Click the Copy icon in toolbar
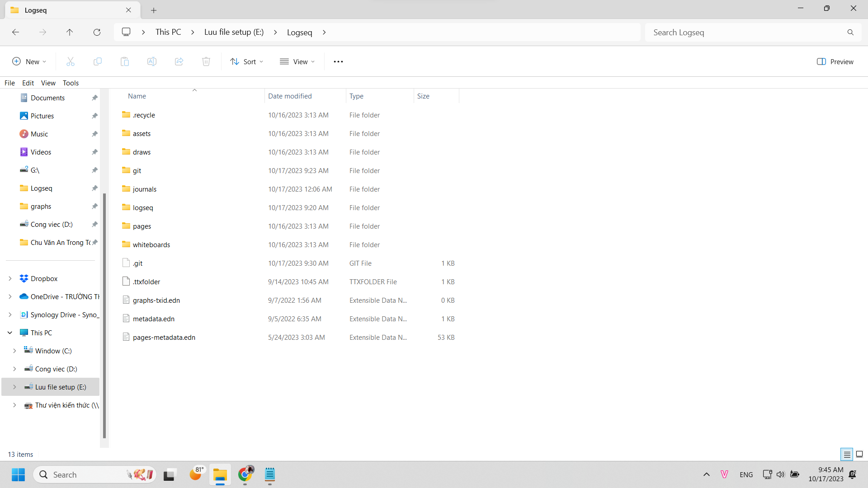 click(98, 61)
